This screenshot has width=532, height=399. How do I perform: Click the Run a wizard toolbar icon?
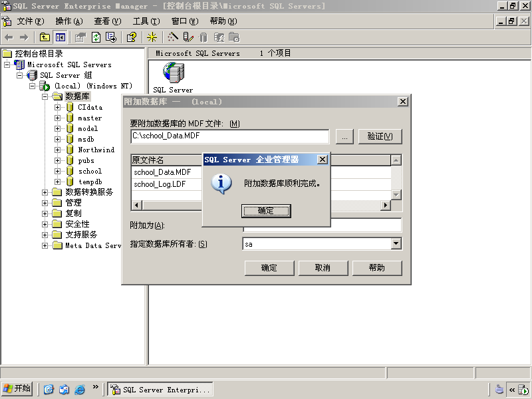pyautogui.click(x=173, y=37)
